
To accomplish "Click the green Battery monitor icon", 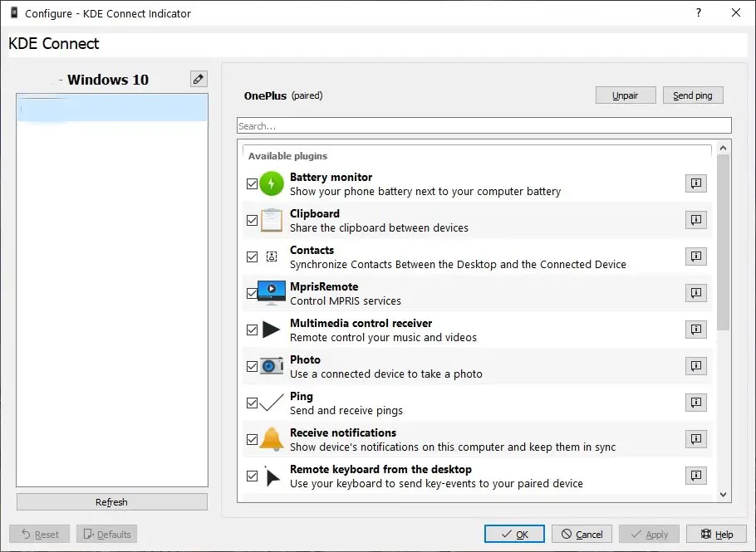I will [x=272, y=183].
